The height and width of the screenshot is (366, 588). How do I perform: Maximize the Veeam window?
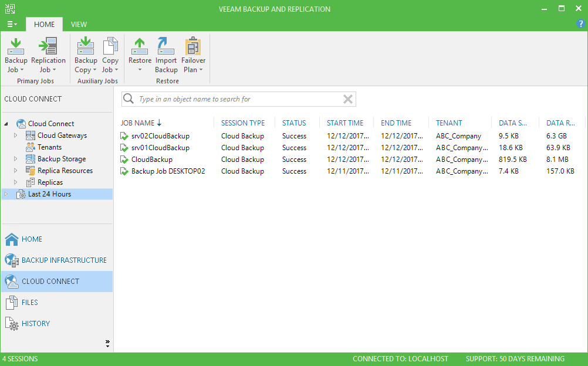click(562, 9)
